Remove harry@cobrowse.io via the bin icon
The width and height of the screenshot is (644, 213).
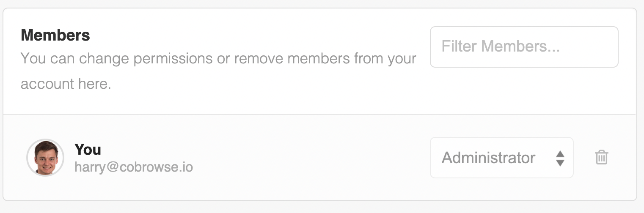coord(601,158)
